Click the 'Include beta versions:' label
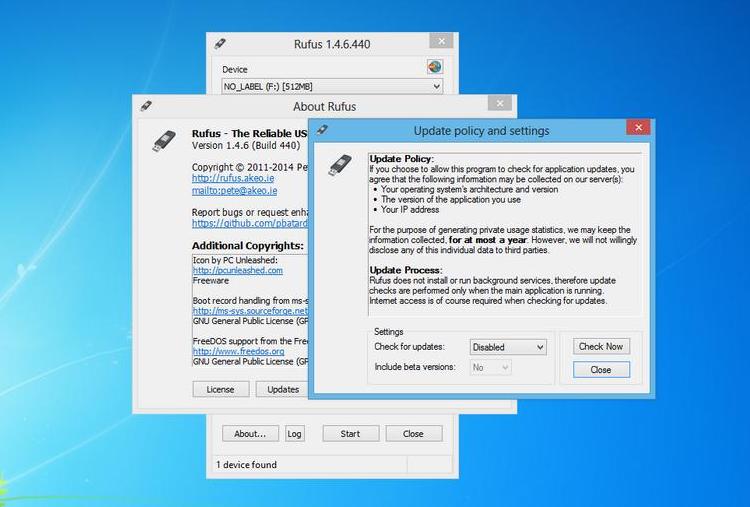 [x=414, y=367]
